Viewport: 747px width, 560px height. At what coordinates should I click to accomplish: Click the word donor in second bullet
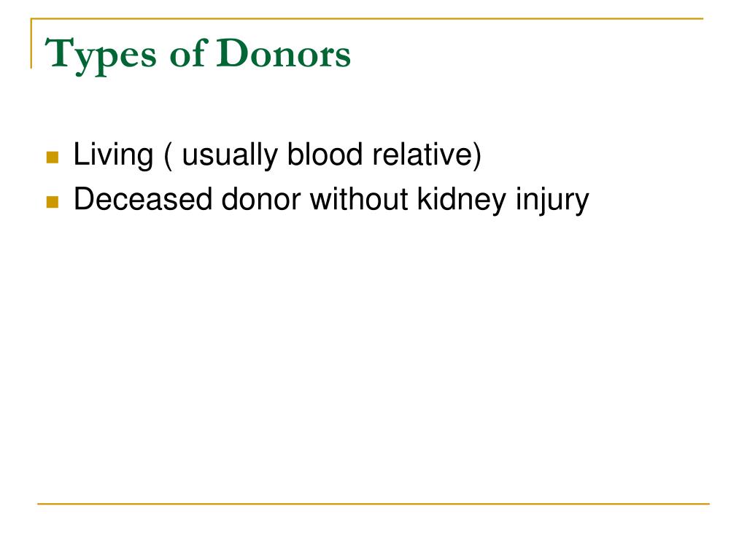click(x=261, y=198)
